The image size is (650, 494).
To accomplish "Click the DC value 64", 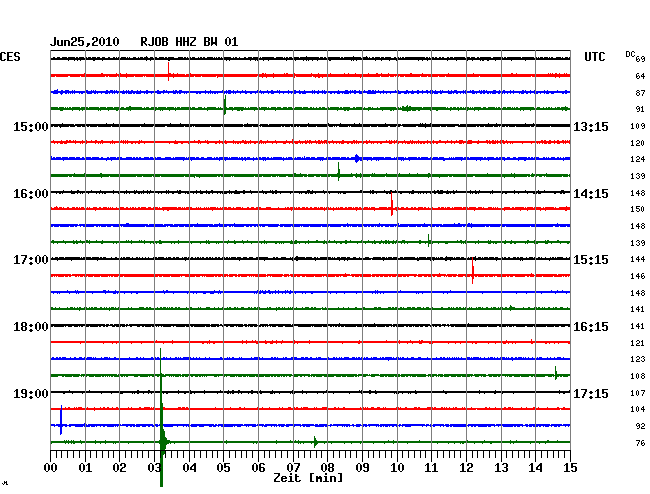I will pyautogui.click(x=640, y=76).
